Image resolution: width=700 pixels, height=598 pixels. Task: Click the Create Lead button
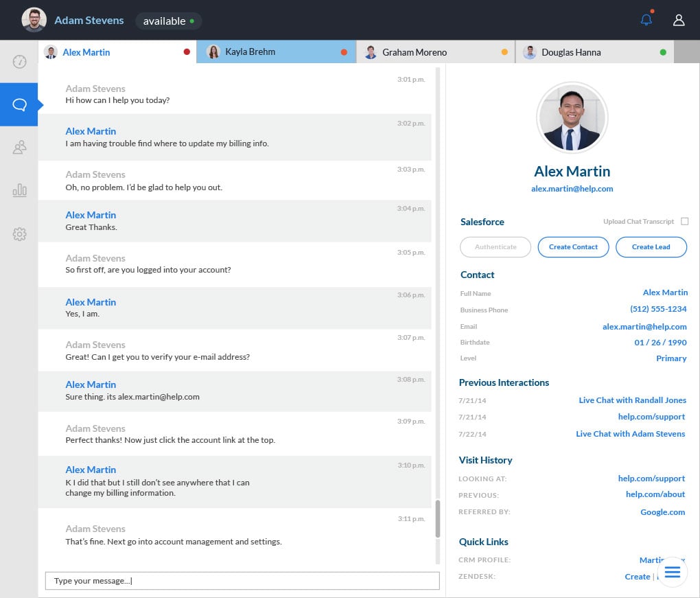tap(651, 247)
